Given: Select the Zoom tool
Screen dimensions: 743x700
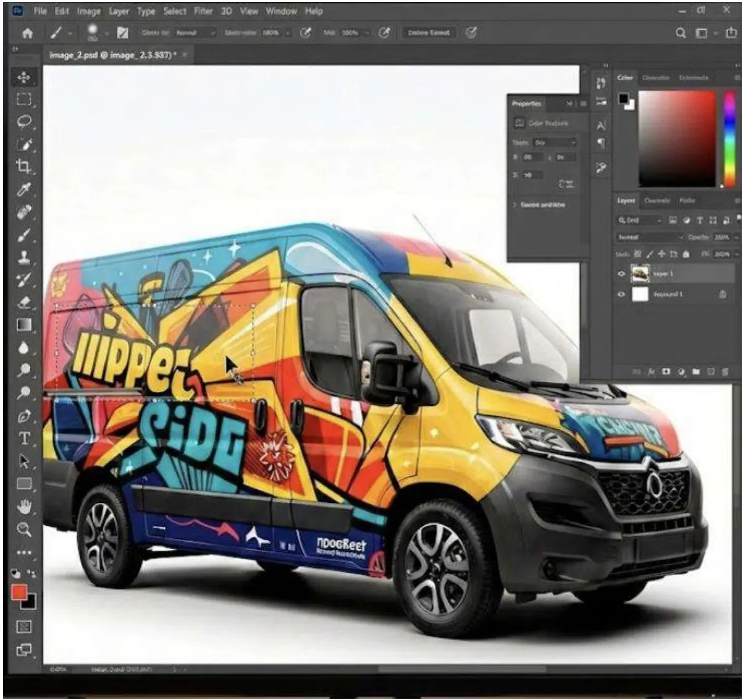Looking at the screenshot, I should pyautogui.click(x=24, y=529).
